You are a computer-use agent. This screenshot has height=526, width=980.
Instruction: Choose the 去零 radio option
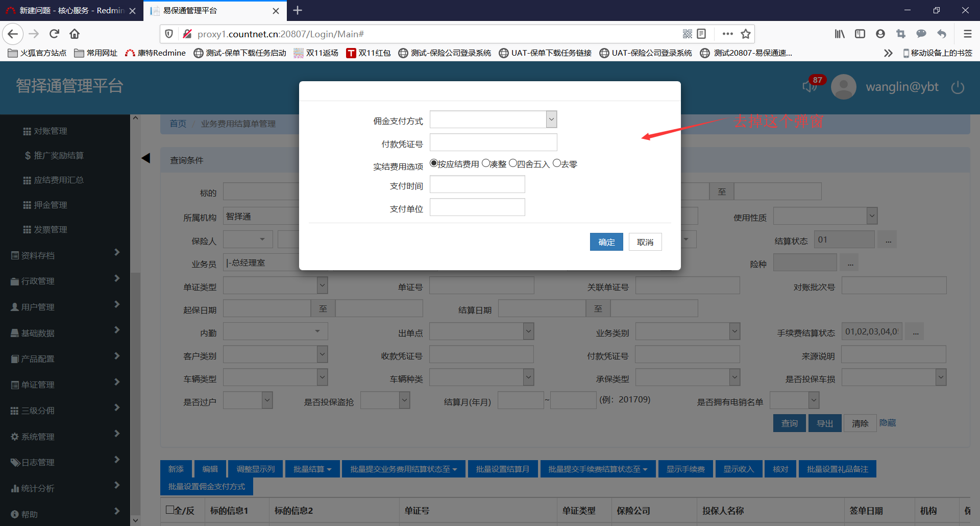[557, 163]
